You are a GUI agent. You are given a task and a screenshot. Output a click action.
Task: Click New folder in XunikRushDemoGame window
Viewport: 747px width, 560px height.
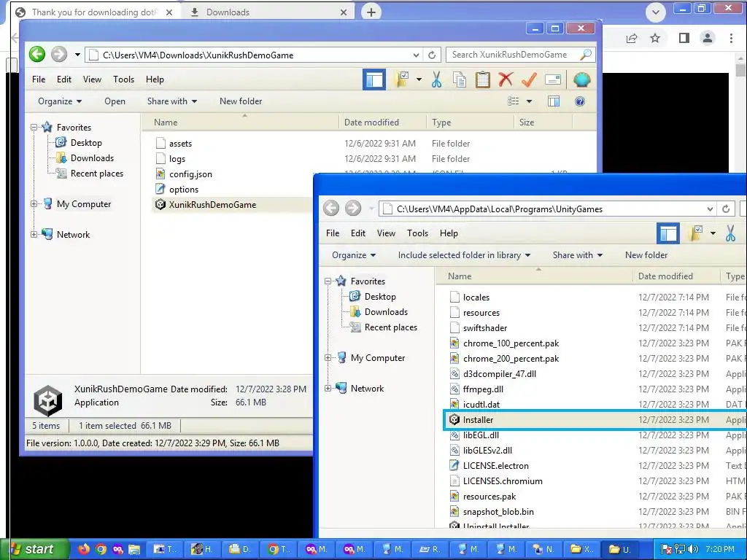[241, 101]
